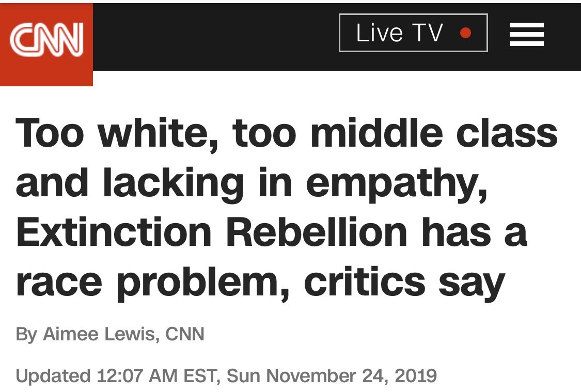Click the word 'By' in the byline
Image resolution: width=581 pixels, height=392 pixels.
pyautogui.click(x=26, y=335)
